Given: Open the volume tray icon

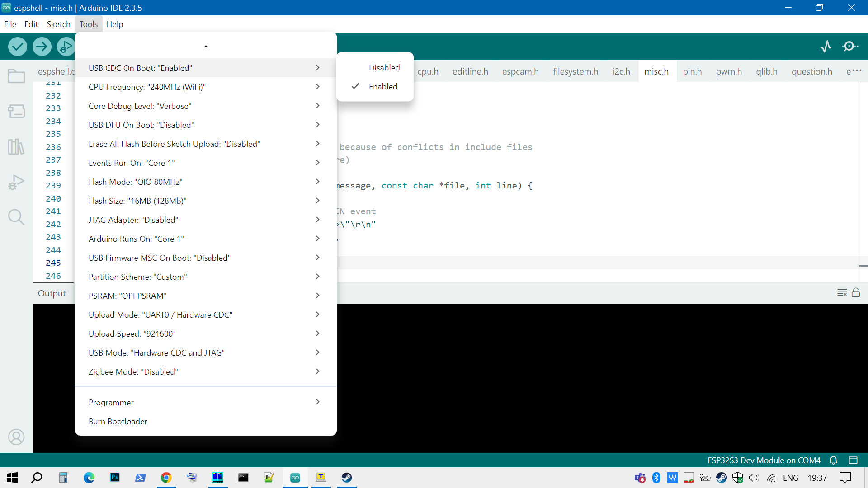Looking at the screenshot, I should point(753,478).
